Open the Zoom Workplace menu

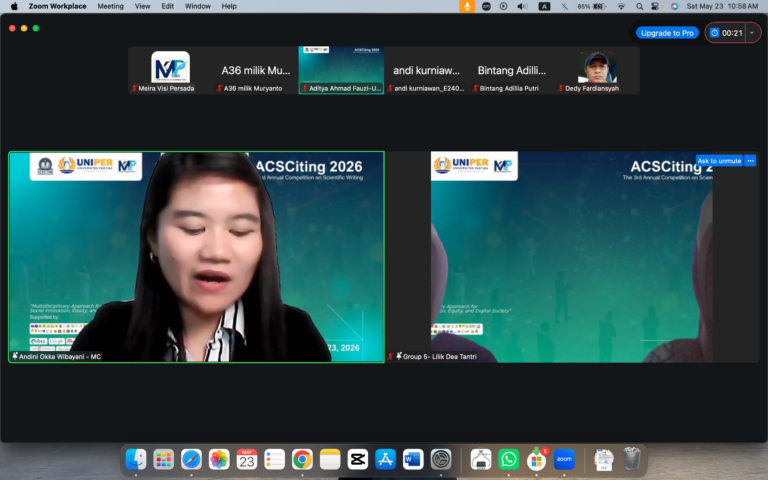point(57,6)
